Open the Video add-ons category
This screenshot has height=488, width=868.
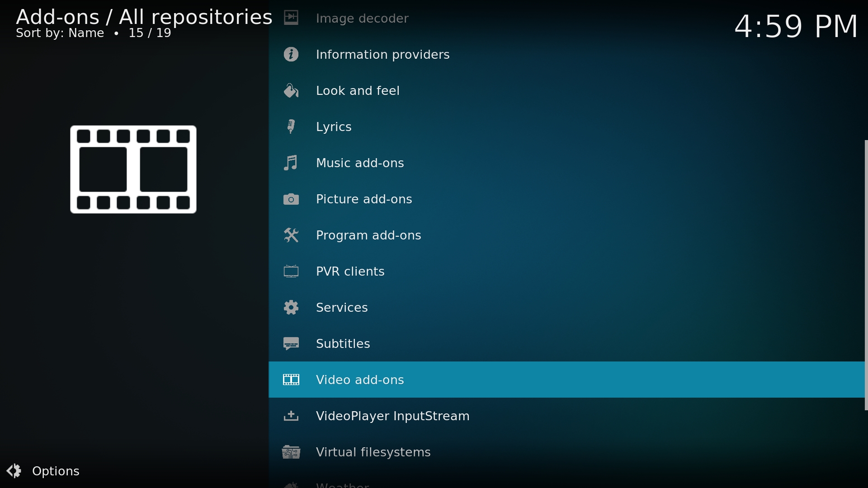360,380
